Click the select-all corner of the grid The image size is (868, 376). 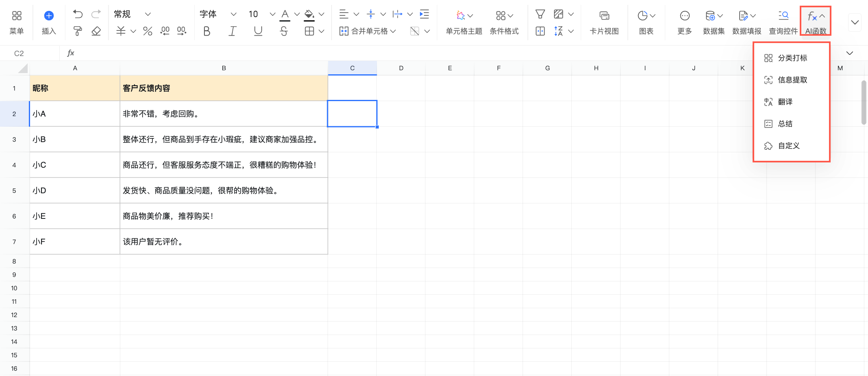tap(22, 68)
